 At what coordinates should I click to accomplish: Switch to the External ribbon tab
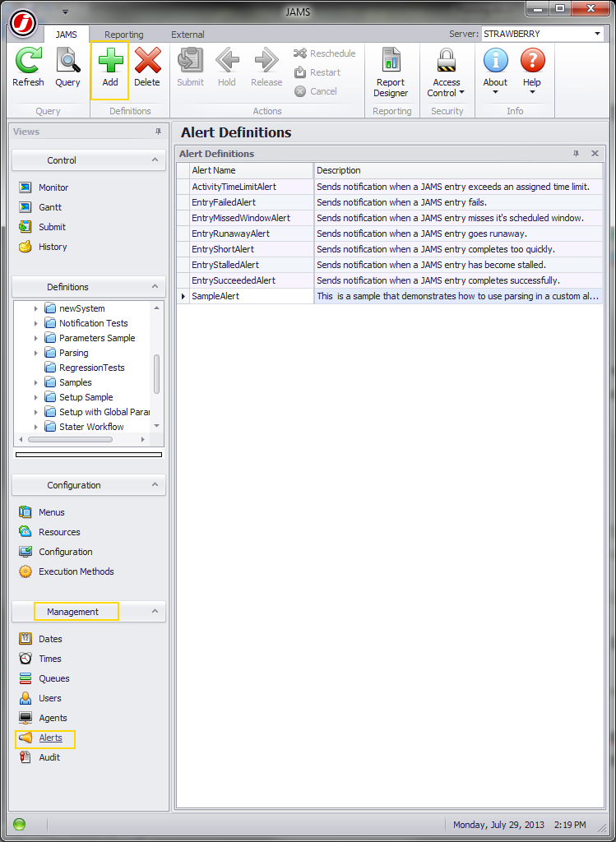tap(188, 35)
